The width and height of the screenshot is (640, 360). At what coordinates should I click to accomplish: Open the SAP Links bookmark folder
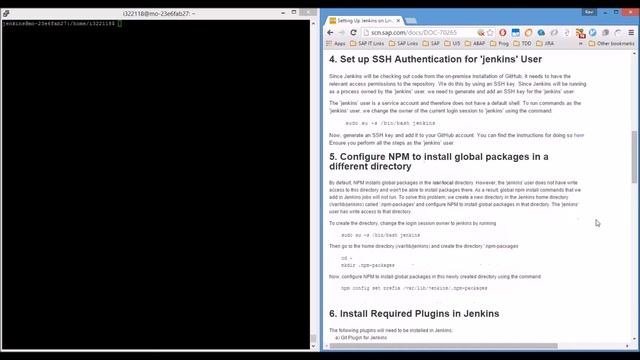click(404, 43)
